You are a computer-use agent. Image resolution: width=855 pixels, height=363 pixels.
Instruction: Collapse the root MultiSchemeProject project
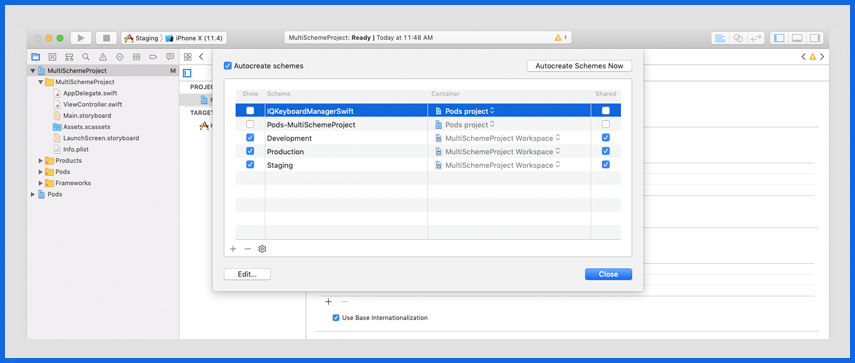(33, 71)
